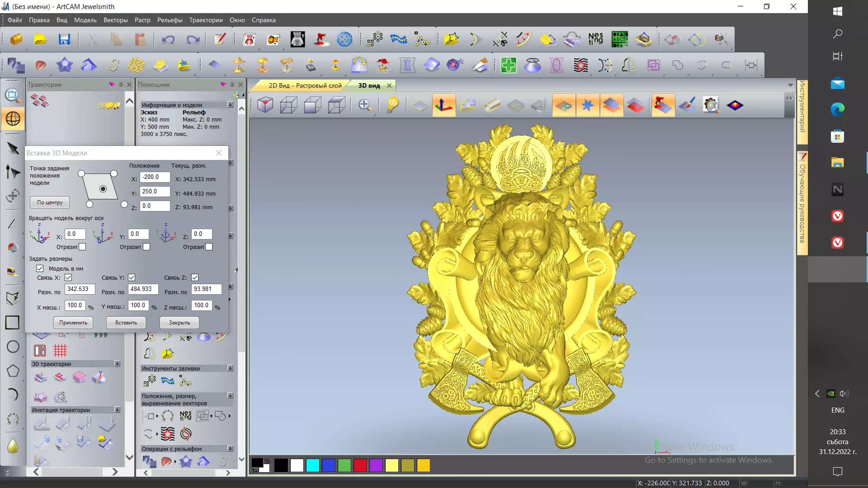
Task: Select the center position radio point
Action: [103, 189]
